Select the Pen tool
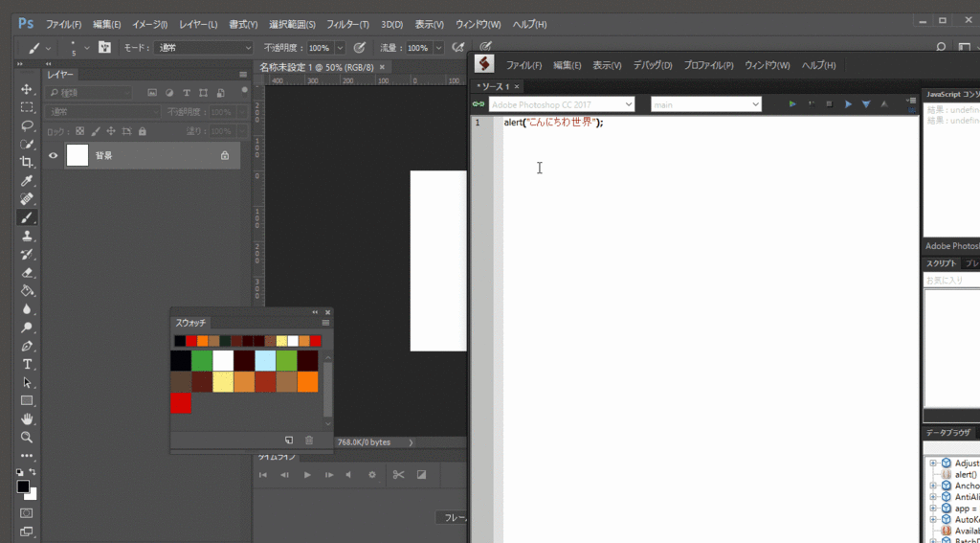 click(27, 346)
